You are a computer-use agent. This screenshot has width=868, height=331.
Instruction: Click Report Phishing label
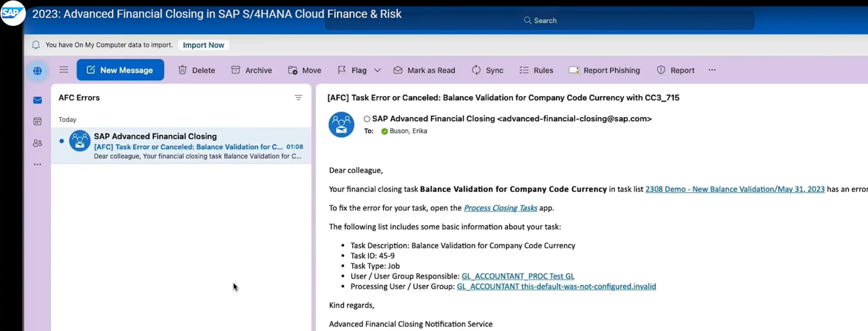[x=612, y=70]
